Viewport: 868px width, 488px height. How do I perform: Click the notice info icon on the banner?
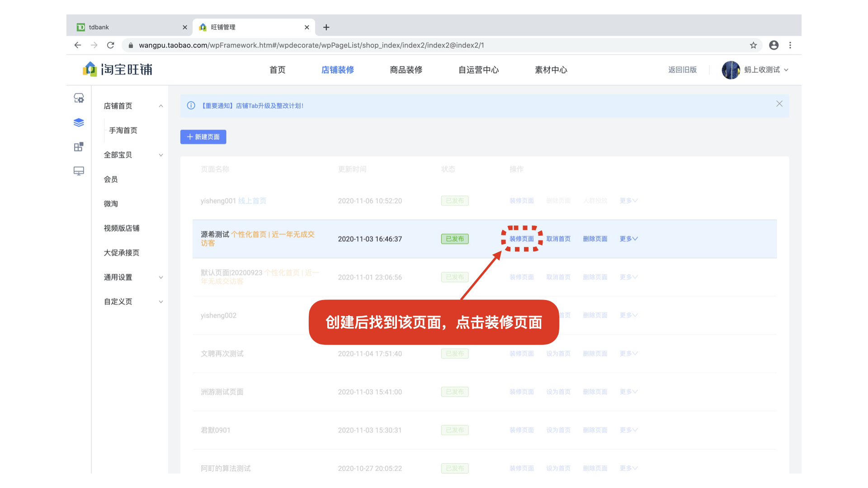(x=191, y=105)
